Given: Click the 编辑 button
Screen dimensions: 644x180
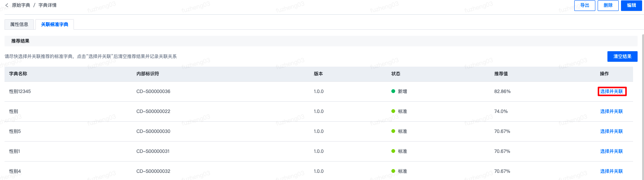Looking at the screenshot, I should [x=632, y=5].
